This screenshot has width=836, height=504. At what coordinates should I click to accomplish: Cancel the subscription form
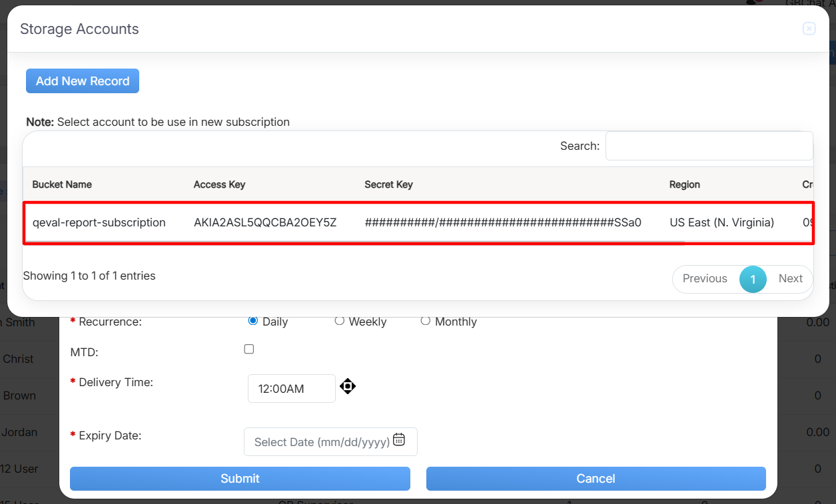pyautogui.click(x=596, y=479)
